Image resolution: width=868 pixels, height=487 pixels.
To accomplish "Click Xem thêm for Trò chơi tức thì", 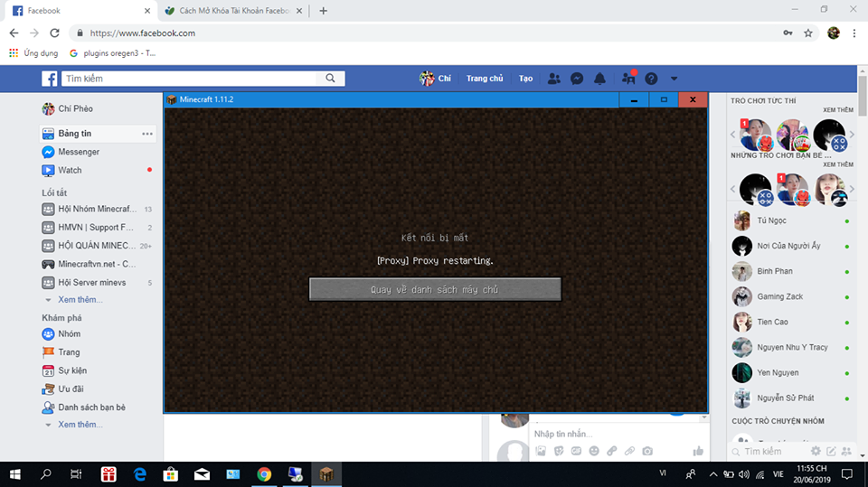I will click(838, 110).
